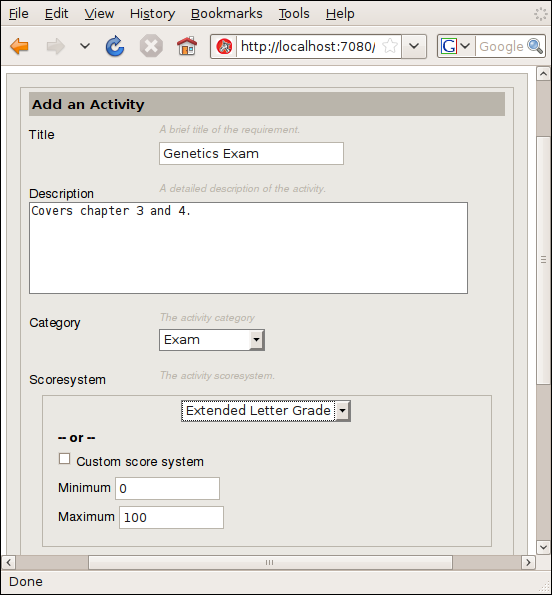552x595 pixels.
Task: Open the recent pages history dropdown arrow
Action: pyautogui.click(x=85, y=46)
